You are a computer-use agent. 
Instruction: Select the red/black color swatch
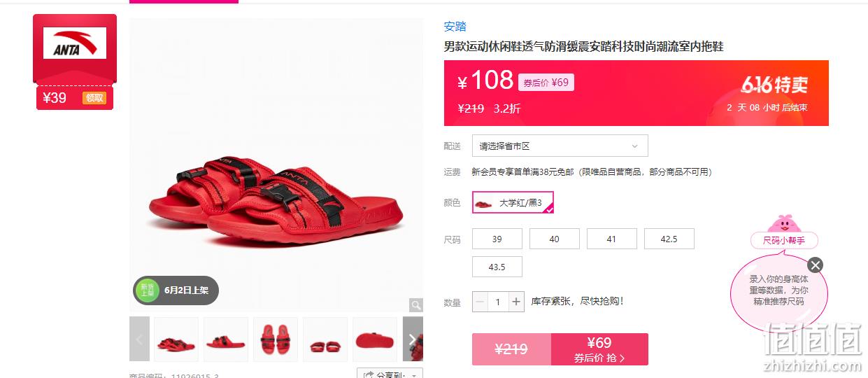click(x=513, y=202)
